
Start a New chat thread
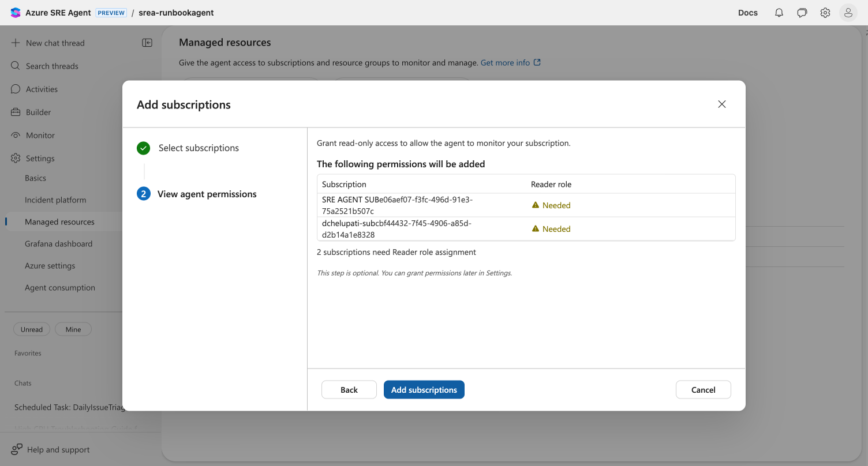click(x=55, y=43)
